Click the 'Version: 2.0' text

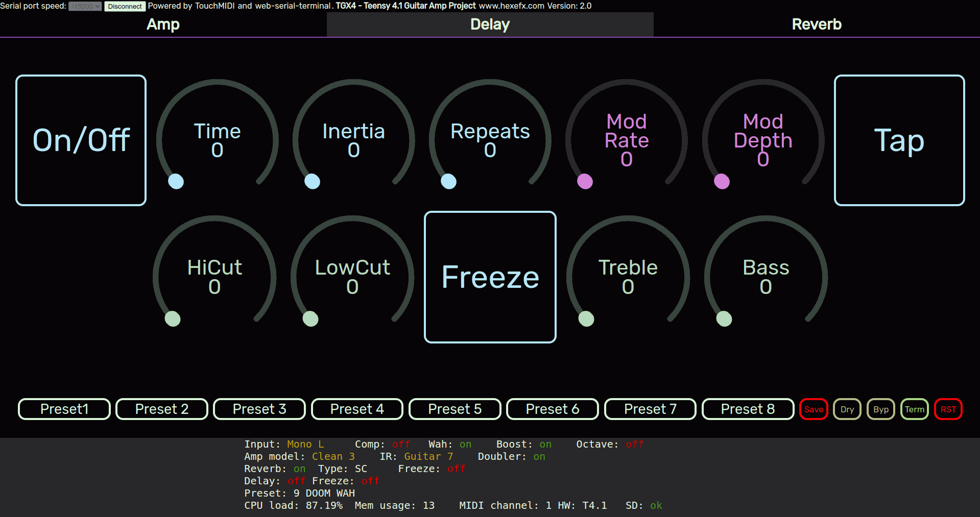pos(569,6)
